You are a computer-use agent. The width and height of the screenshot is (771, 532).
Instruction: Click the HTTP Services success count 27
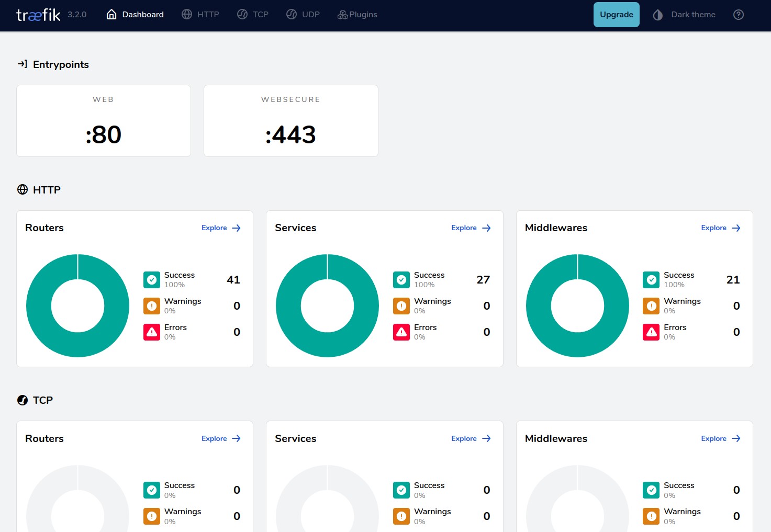click(483, 280)
